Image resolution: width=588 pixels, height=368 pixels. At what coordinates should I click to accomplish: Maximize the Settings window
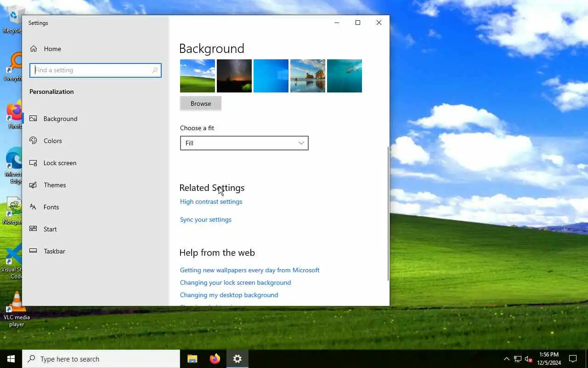(358, 23)
